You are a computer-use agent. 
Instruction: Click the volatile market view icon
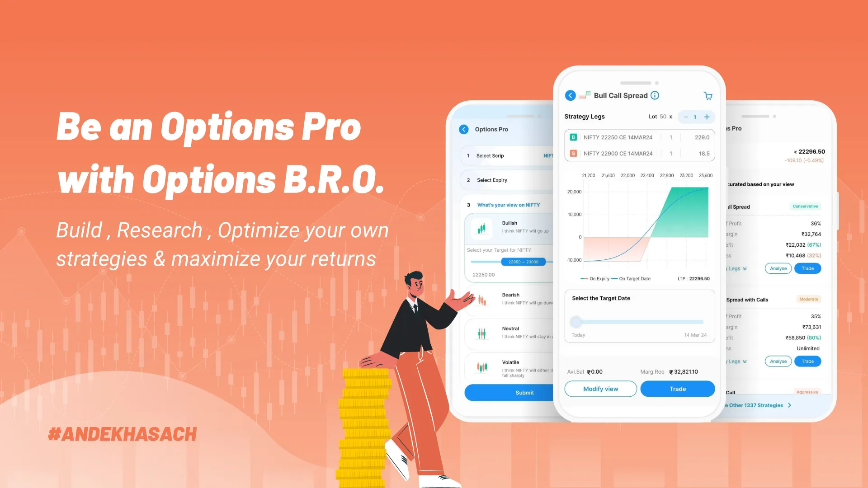pyautogui.click(x=481, y=367)
